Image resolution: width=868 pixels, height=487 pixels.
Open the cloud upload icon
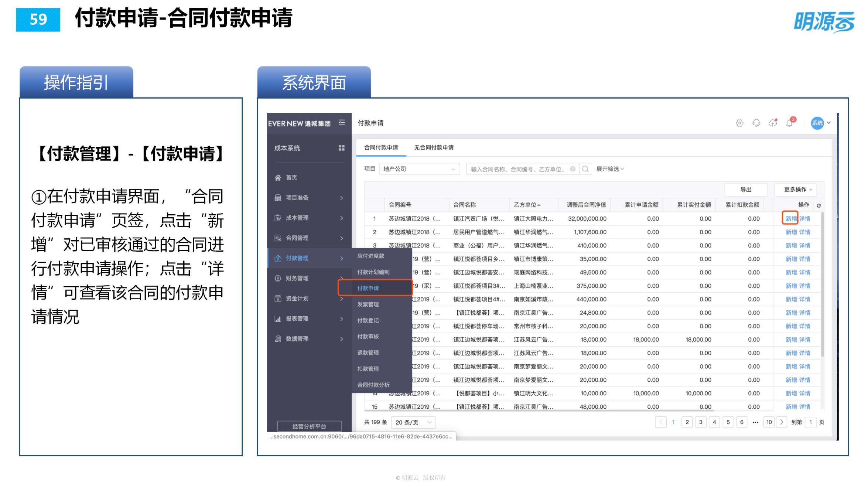[773, 123]
